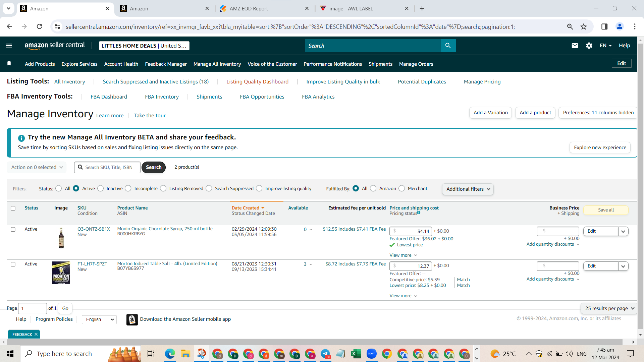Select the All status filter radio button
Screen dimensions: 644x362
coord(59,188)
